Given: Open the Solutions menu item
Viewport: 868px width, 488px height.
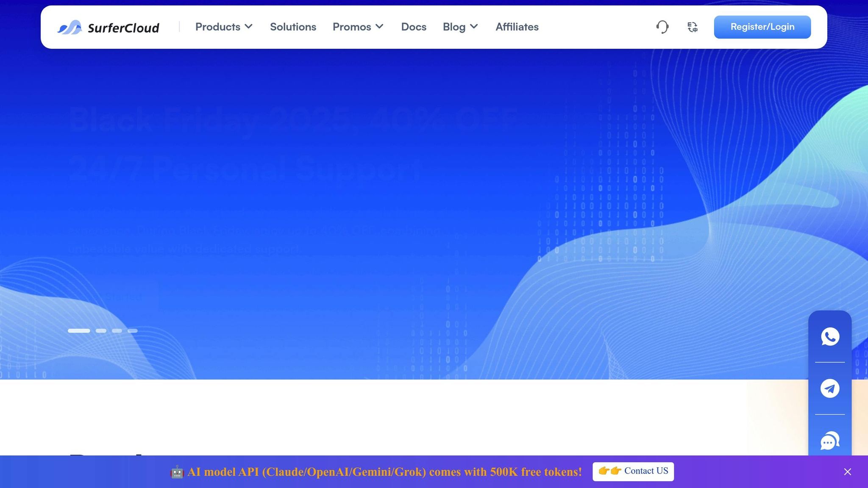Looking at the screenshot, I should (293, 27).
